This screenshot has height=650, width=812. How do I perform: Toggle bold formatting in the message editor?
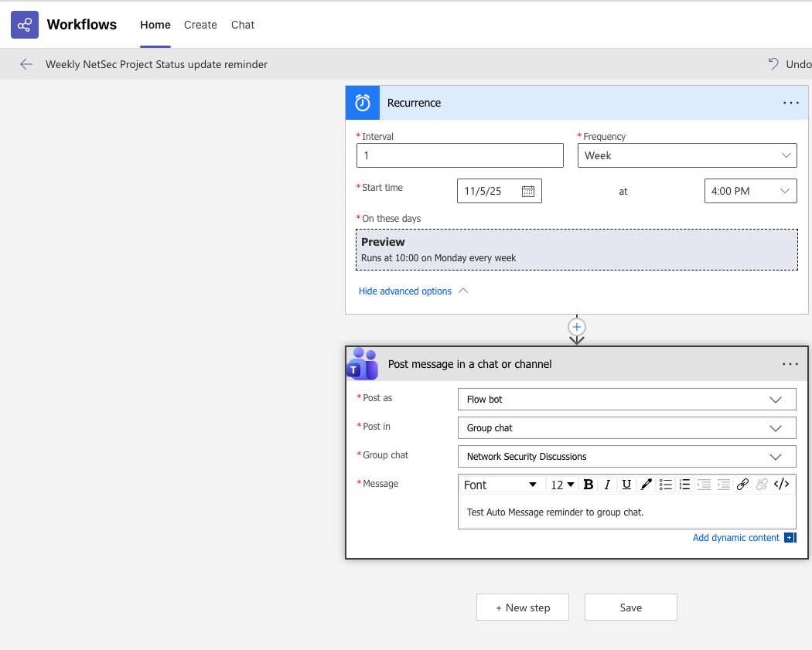pos(589,485)
